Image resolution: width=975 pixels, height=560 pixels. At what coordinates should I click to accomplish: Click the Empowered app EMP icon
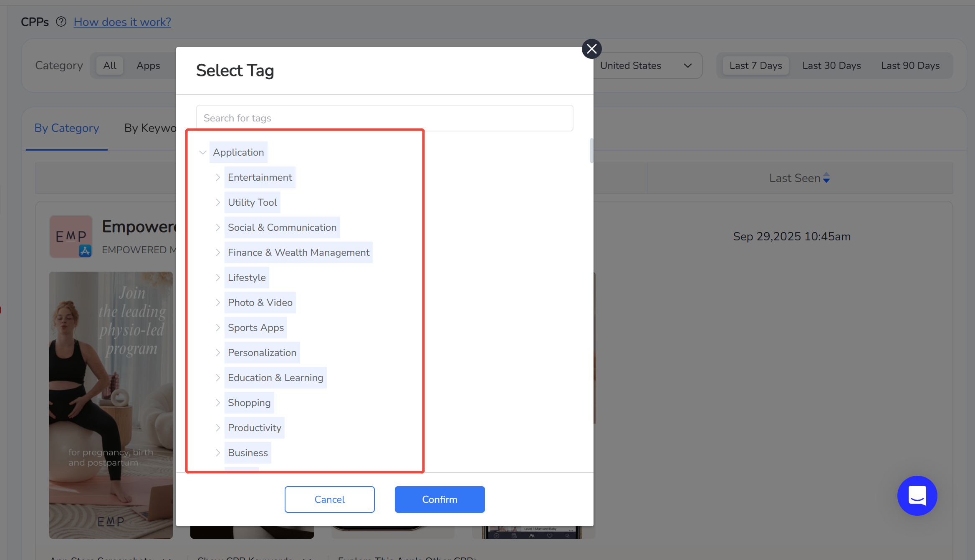coord(71,236)
